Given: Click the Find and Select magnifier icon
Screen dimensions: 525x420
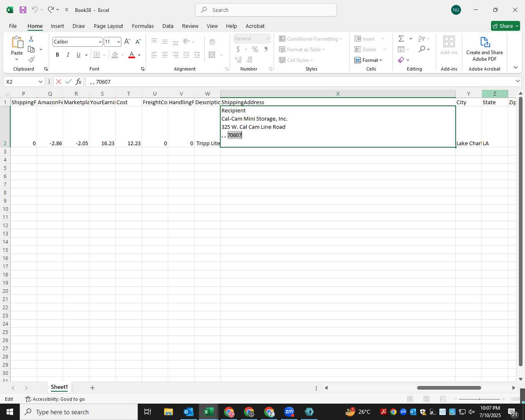Looking at the screenshot, I should [x=422, y=49].
